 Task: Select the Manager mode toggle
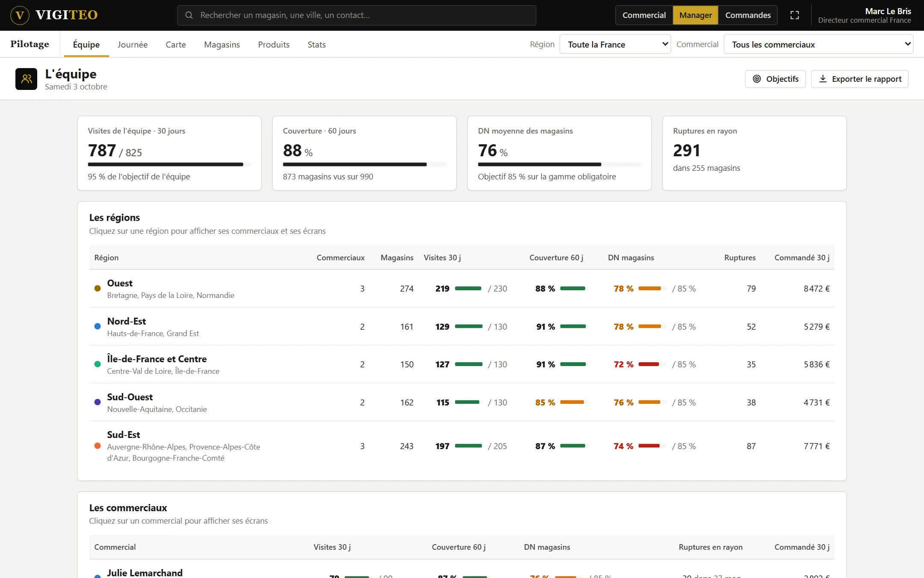696,15
